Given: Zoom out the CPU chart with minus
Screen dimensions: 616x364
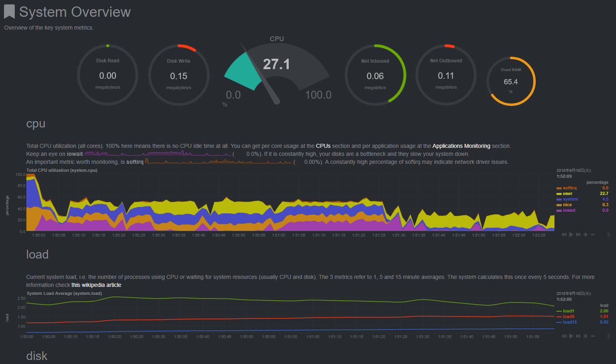Looking at the screenshot, I should click(593, 235).
